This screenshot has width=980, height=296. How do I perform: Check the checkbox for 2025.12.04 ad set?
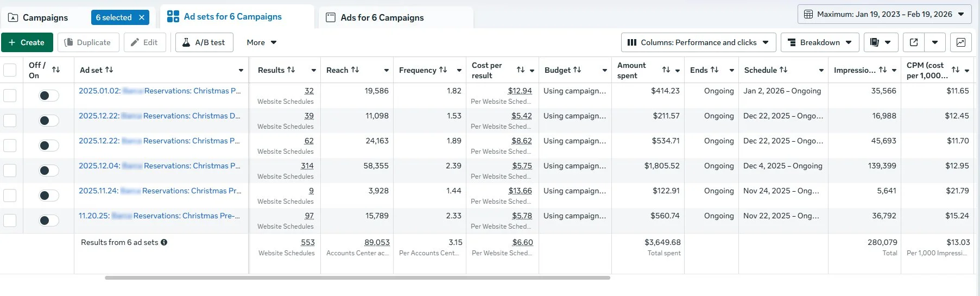click(10, 171)
